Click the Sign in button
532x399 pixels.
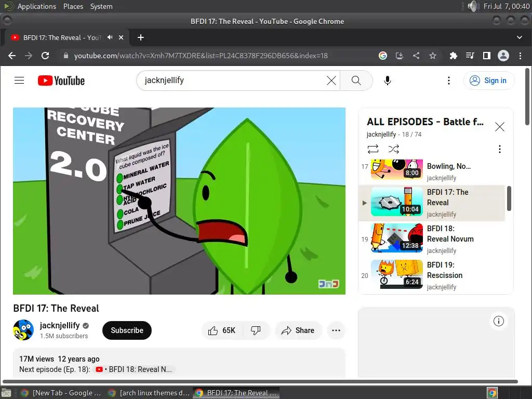click(x=489, y=81)
